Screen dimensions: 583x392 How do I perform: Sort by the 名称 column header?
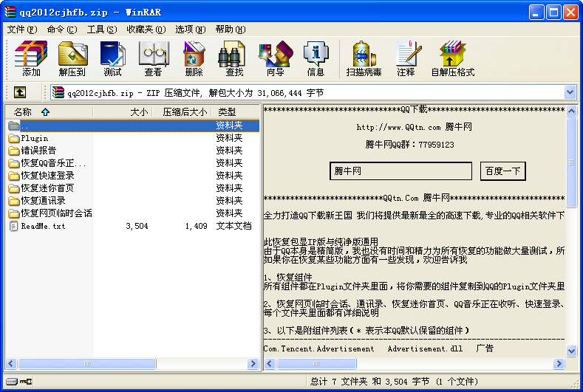click(x=49, y=111)
